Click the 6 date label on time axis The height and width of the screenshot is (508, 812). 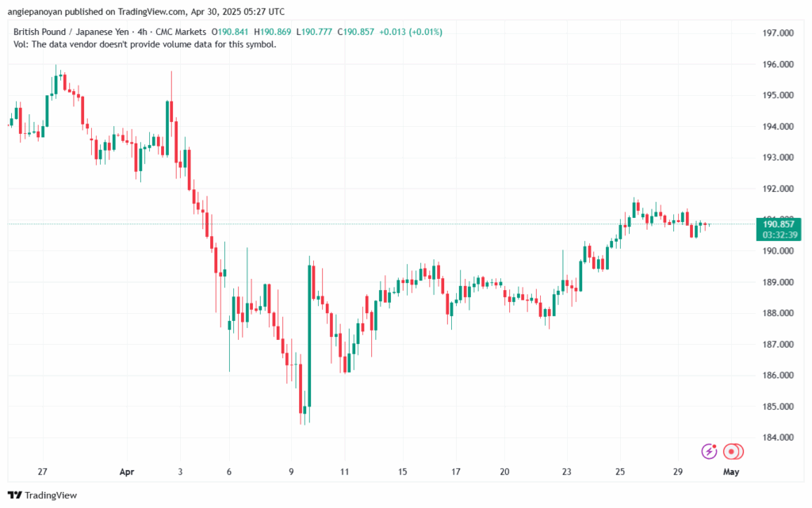coord(229,472)
